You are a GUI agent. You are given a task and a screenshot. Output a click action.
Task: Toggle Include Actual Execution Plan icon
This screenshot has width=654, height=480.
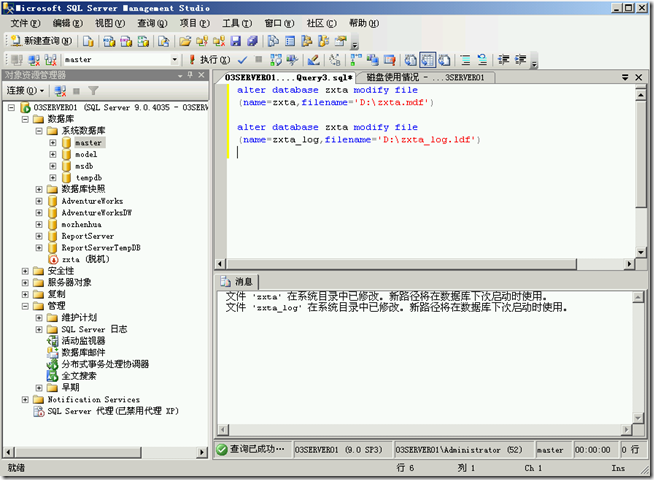[356, 60]
